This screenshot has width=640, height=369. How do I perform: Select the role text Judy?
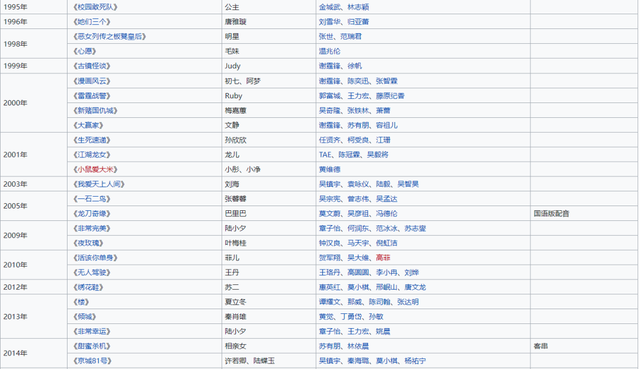pyautogui.click(x=233, y=66)
